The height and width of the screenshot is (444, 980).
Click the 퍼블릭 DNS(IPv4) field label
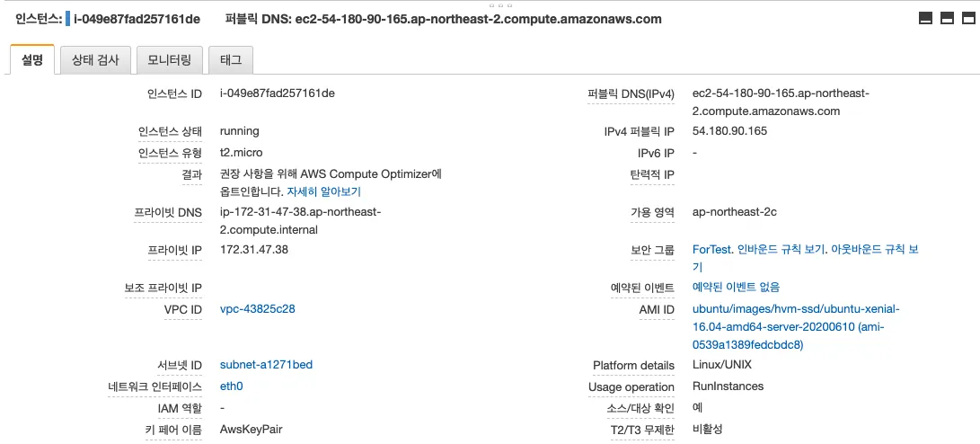(x=631, y=94)
